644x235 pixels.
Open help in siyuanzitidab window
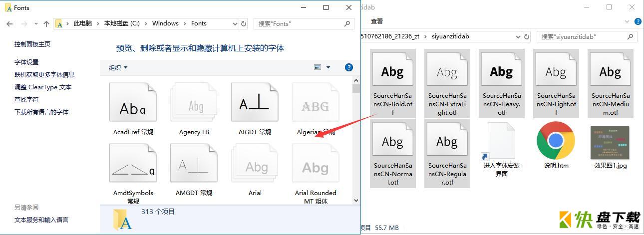(638, 21)
